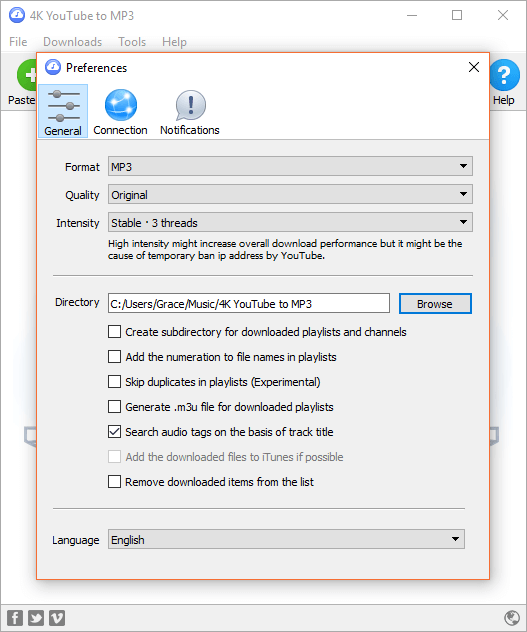The width and height of the screenshot is (527, 632).
Task: Switch to Connection preferences globe icon
Action: click(121, 105)
